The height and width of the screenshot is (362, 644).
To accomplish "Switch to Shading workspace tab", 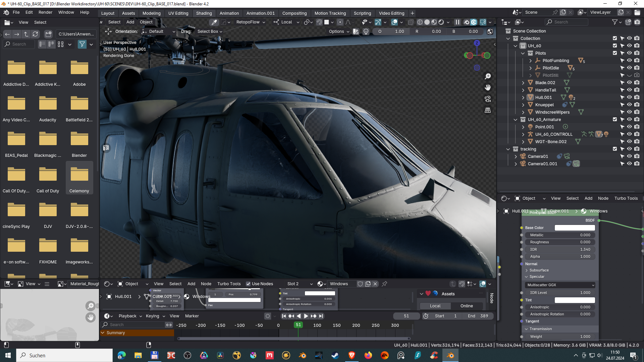I will click(204, 13).
